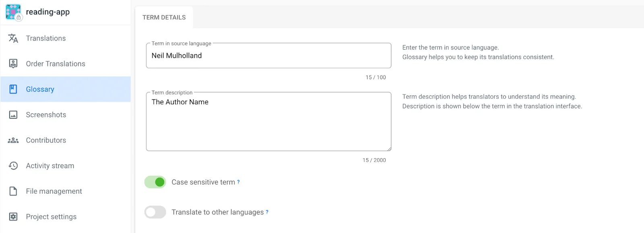Screen dimensions: 644x233
Task: Open help tooltip for Translate to other languages
Action: (267, 212)
